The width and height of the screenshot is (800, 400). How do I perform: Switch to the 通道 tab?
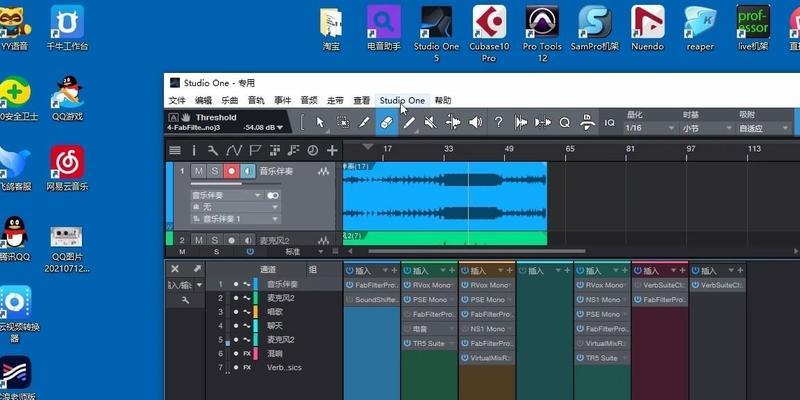pyautogui.click(x=268, y=270)
